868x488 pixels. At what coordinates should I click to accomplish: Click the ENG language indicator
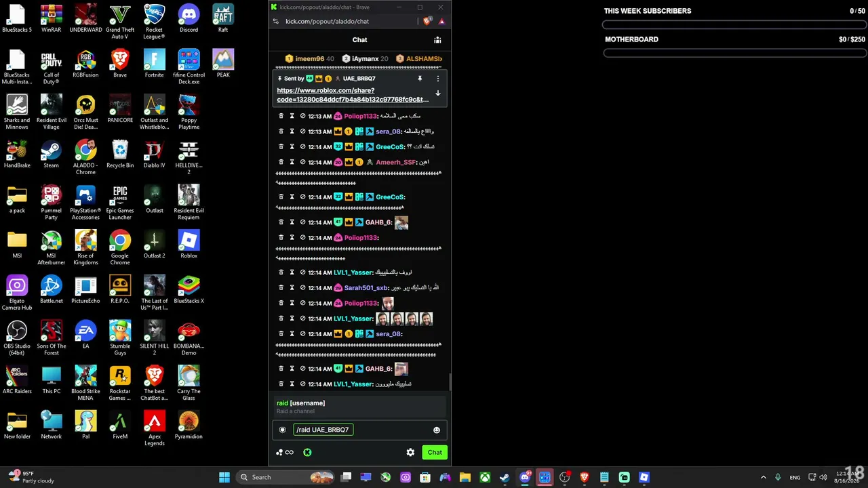795,477
